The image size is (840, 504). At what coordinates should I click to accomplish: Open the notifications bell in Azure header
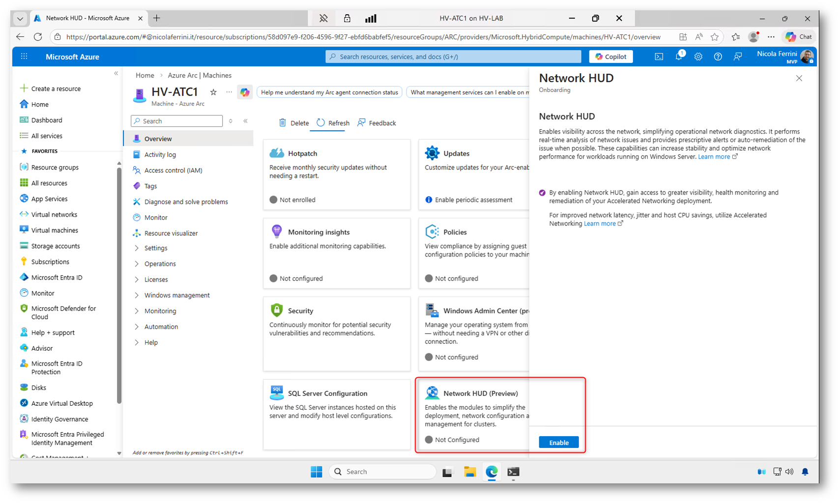tap(679, 56)
